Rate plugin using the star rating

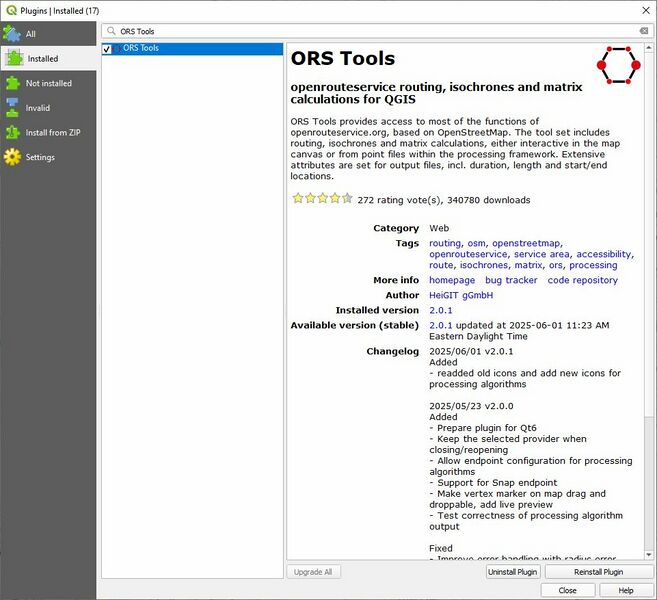[322, 199]
